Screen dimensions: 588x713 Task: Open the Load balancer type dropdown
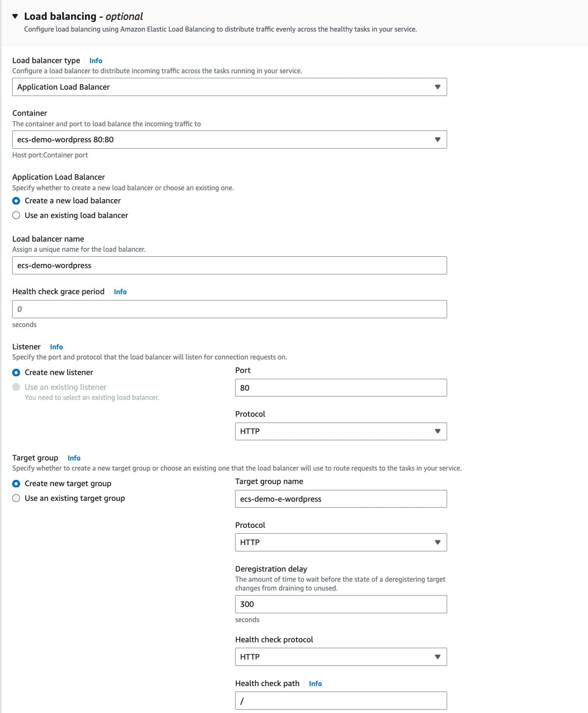pyautogui.click(x=230, y=87)
